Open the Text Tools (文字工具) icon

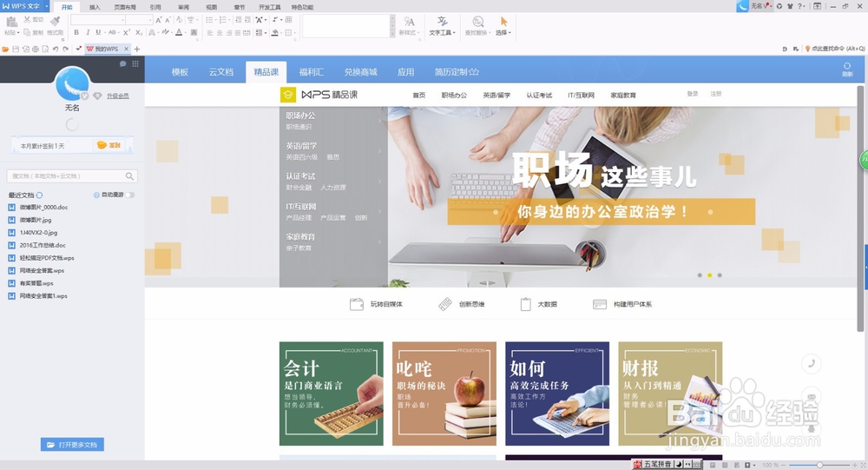coord(442,22)
